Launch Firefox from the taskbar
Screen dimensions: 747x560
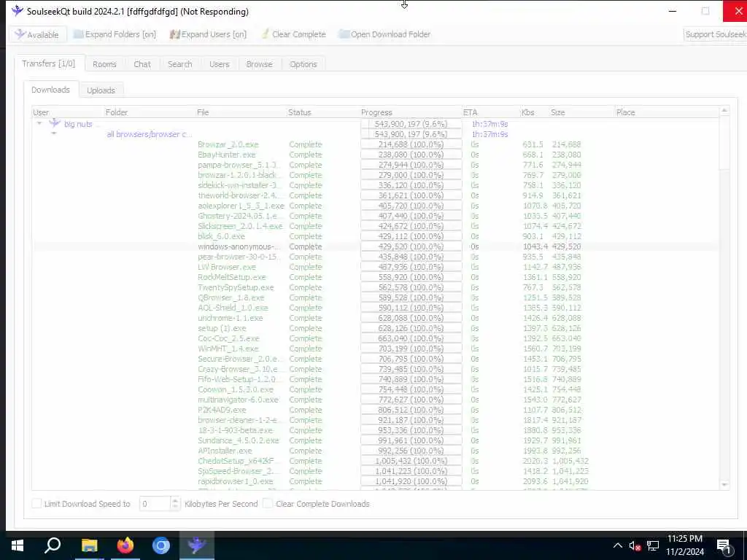(x=125, y=545)
